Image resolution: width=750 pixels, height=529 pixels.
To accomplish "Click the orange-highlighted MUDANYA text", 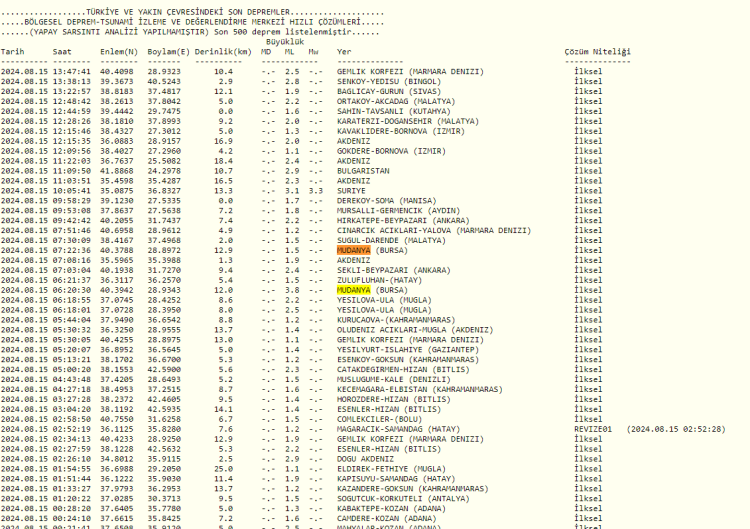I will pyautogui.click(x=354, y=250).
